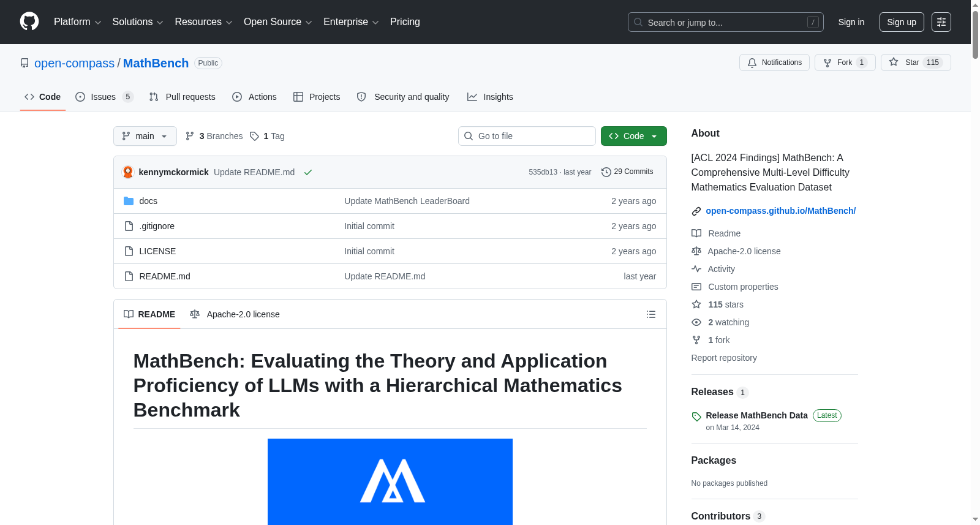The image size is (980, 525).
Task: Open the docs folder
Action: point(148,201)
